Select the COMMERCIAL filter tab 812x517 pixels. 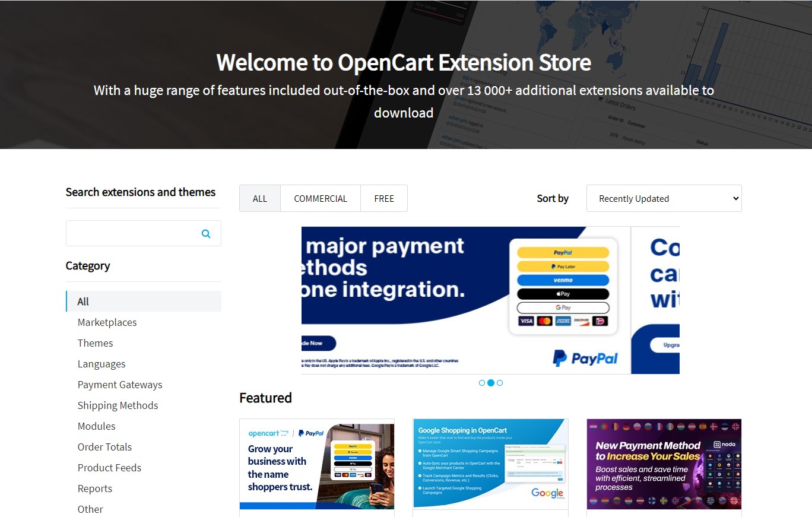[x=321, y=198]
